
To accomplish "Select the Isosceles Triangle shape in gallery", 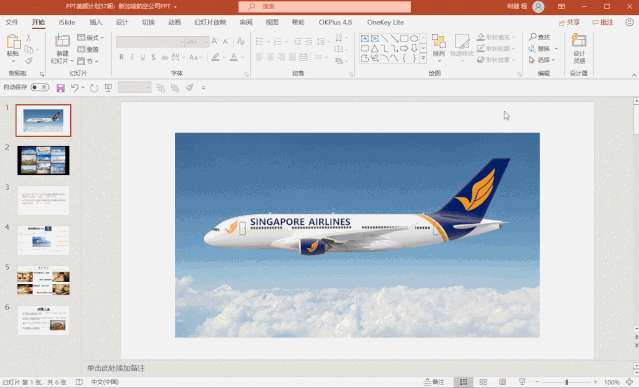I will [x=375, y=48].
